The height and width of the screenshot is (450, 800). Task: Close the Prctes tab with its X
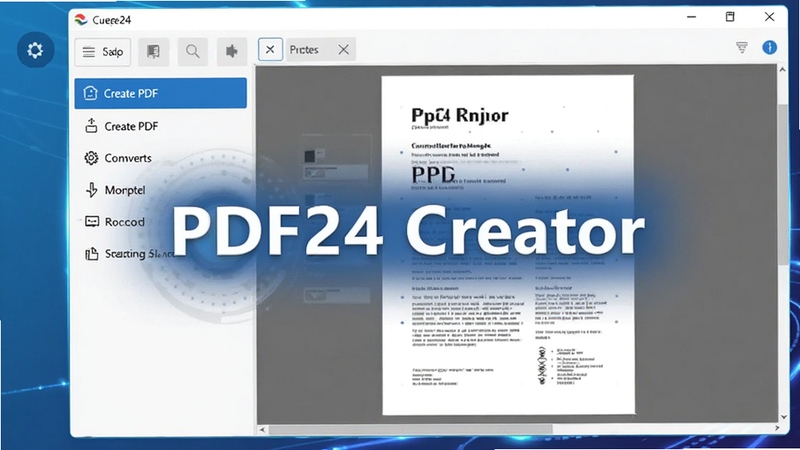344,49
